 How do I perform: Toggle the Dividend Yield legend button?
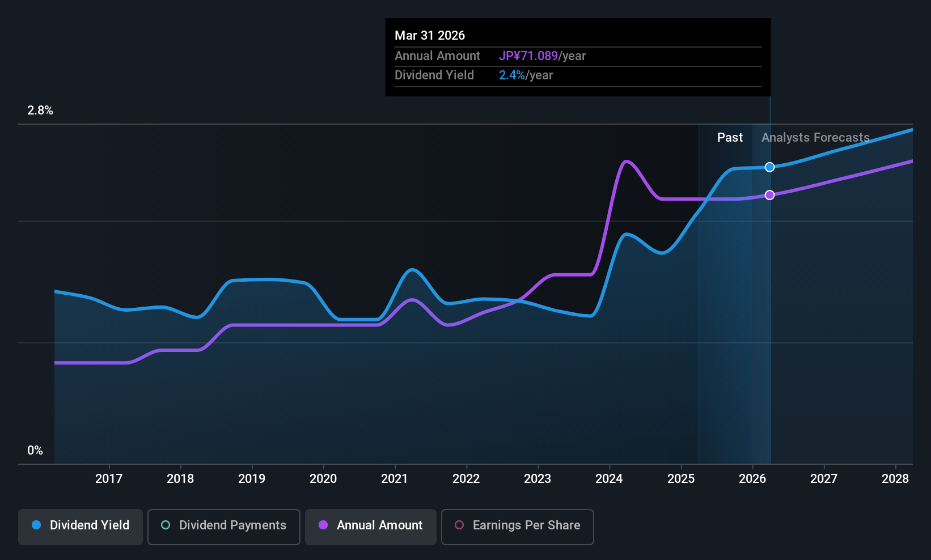point(81,527)
